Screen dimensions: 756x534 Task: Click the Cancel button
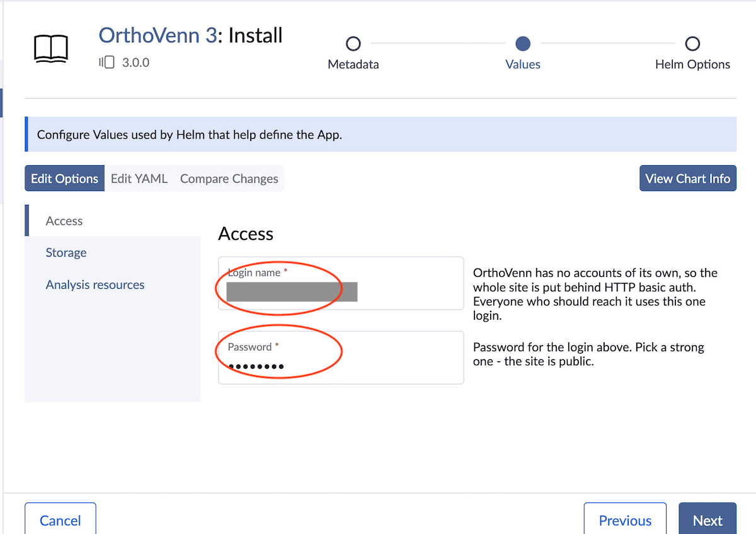[60, 520]
